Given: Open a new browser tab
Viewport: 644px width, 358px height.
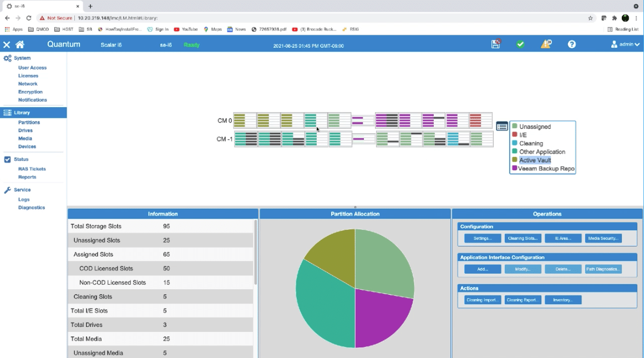Looking at the screenshot, I should [90, 6].
